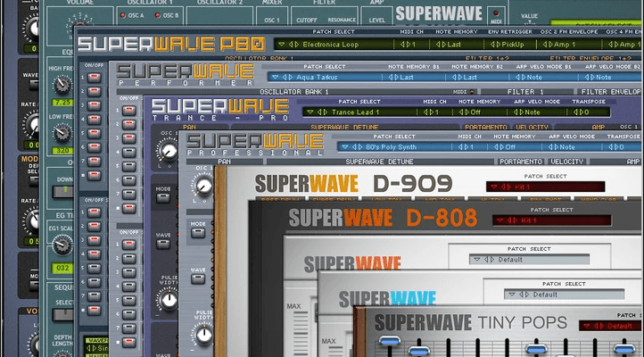
Task: Click the SuperWave D-909 logo
Action: (x=354, y=185)
